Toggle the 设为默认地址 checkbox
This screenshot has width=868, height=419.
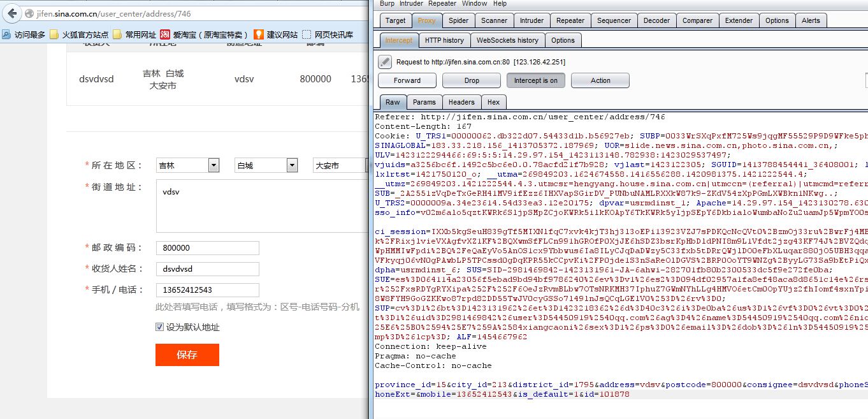(159, 327)
